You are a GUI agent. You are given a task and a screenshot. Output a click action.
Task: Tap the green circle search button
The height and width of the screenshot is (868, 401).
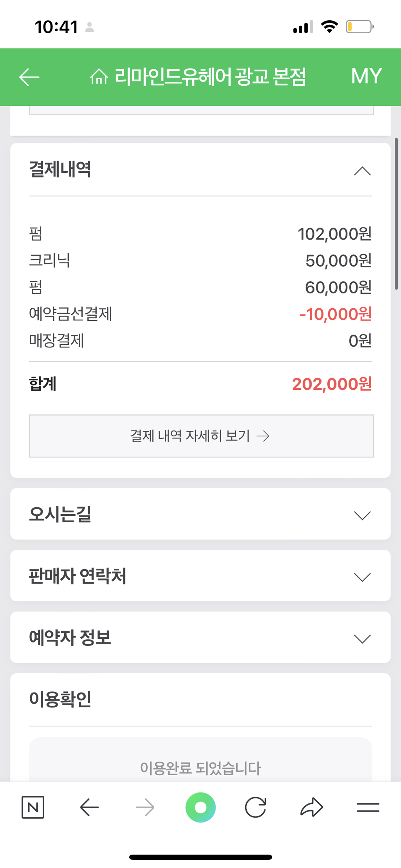(200, 807)
